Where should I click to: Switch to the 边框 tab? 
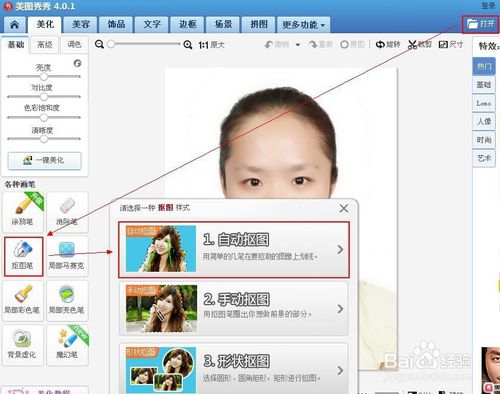(187, 25)
